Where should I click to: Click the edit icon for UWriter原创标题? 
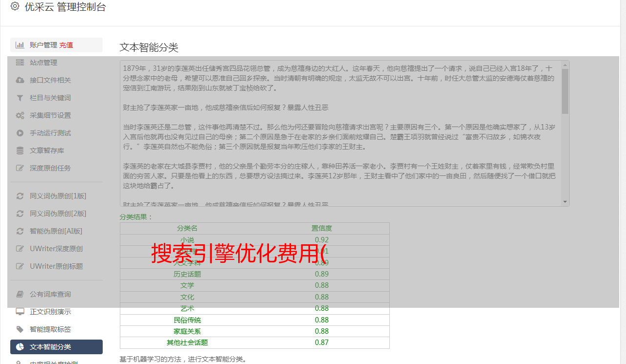point(20,266)
